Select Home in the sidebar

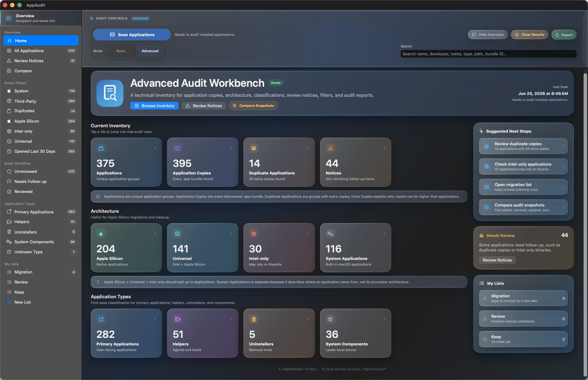41,41
